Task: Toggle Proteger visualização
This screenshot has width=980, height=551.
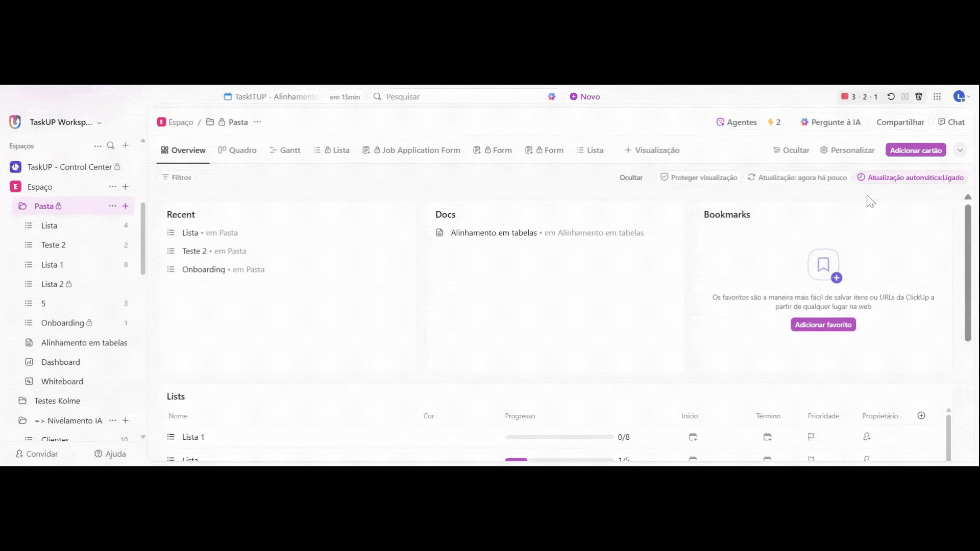Action: 699,178
